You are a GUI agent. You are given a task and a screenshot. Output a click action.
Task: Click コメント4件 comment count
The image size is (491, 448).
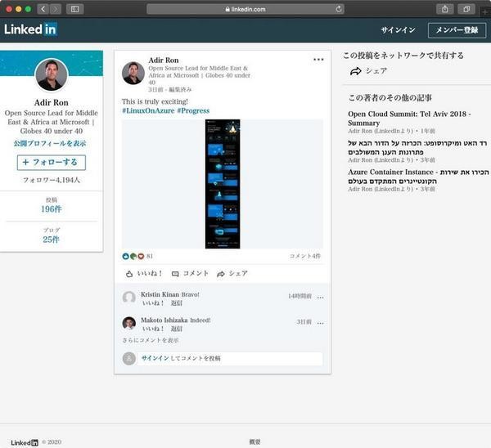click(305, 256)
